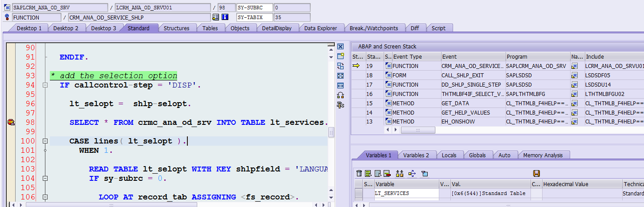Click the second list icon in variables toolbar
Screen dimensions: 644x207
coord(377,173)
